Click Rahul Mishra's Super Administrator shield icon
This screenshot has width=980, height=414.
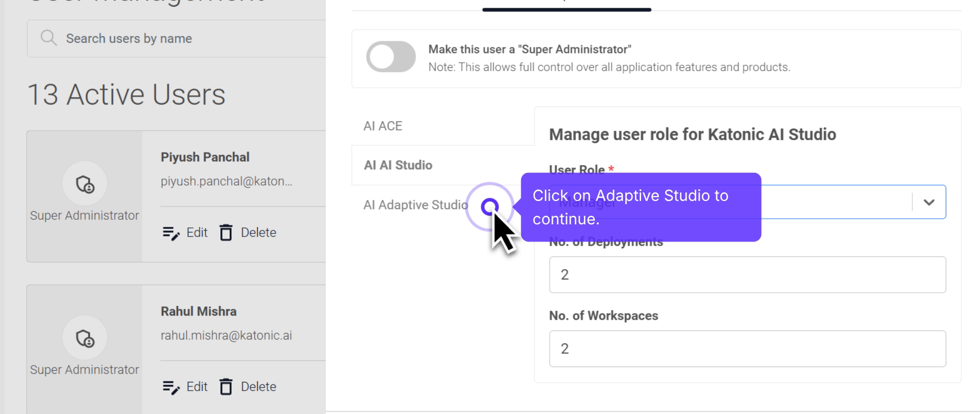click(x=85, y=338)
